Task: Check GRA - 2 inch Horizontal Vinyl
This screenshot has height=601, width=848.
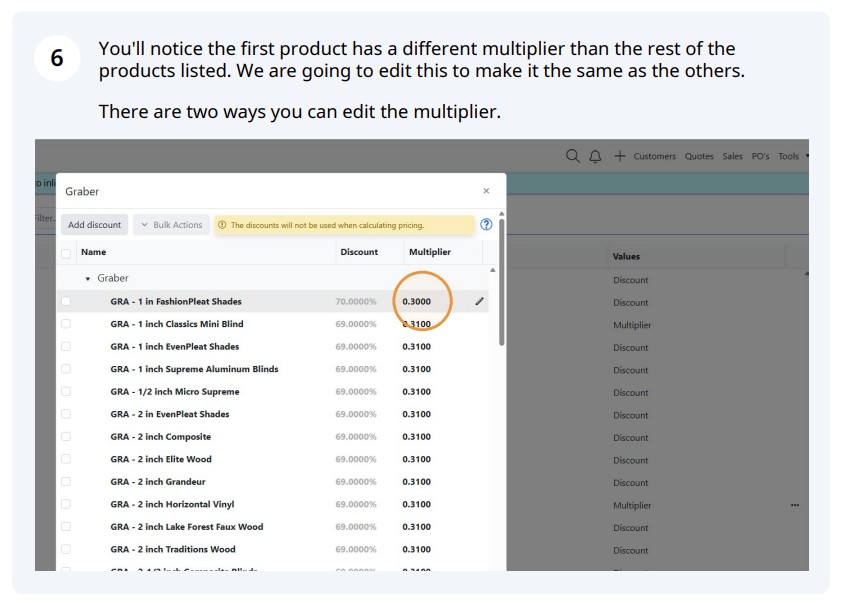Action: click(x=66, y=504)
